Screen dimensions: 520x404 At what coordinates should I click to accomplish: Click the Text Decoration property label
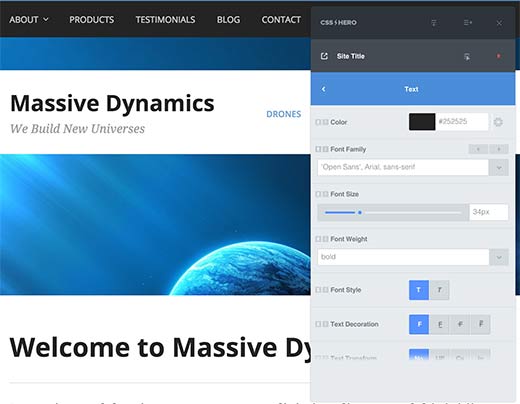pos(354,324)
